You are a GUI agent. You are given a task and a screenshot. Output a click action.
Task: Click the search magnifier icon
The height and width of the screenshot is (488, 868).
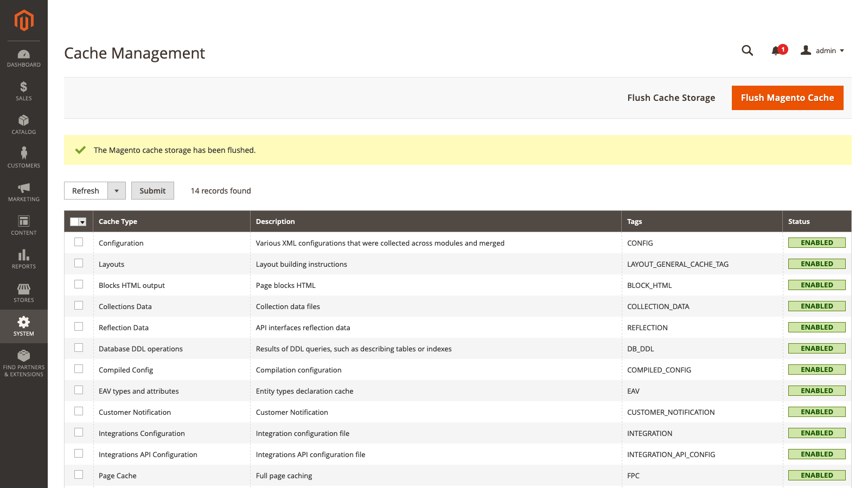click(748, 50)
